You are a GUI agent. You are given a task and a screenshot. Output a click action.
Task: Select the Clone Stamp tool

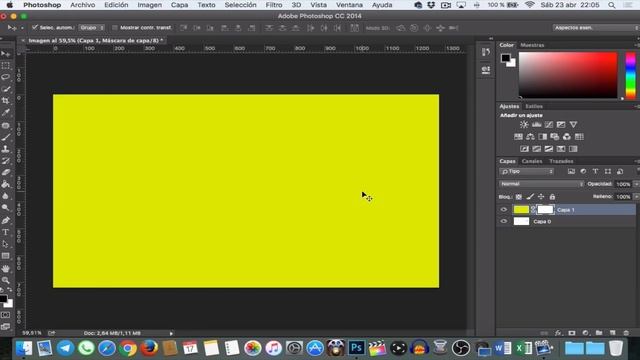pos(6,149)
